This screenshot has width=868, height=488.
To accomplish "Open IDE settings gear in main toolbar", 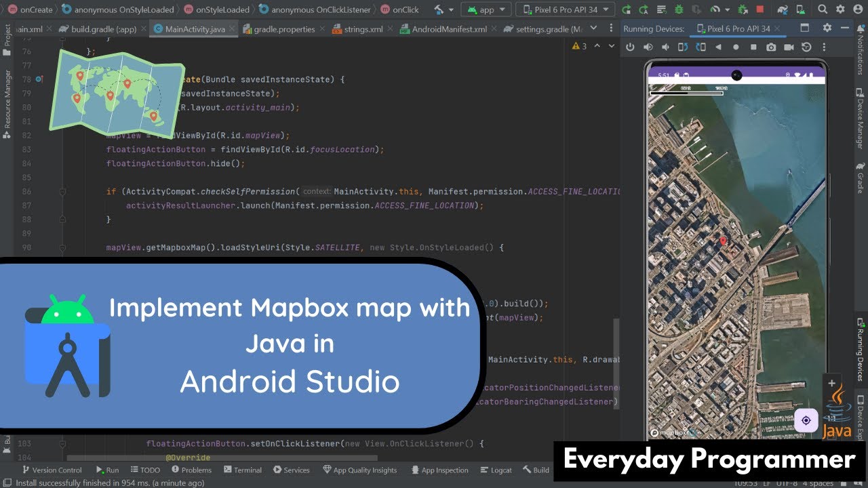I will click(841, 9).
